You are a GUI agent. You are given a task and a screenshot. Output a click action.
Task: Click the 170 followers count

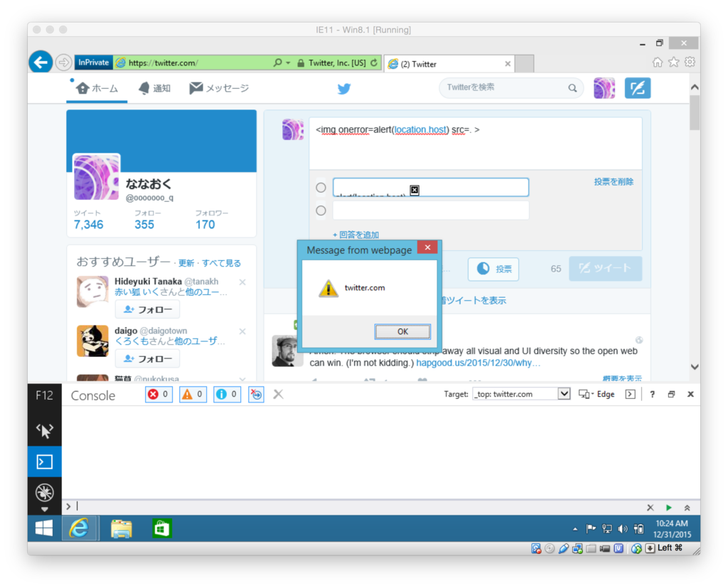(205, 225)
